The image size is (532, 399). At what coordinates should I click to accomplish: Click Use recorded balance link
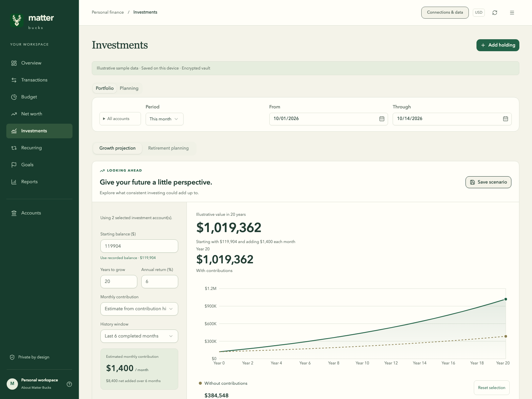coord(128,258)
